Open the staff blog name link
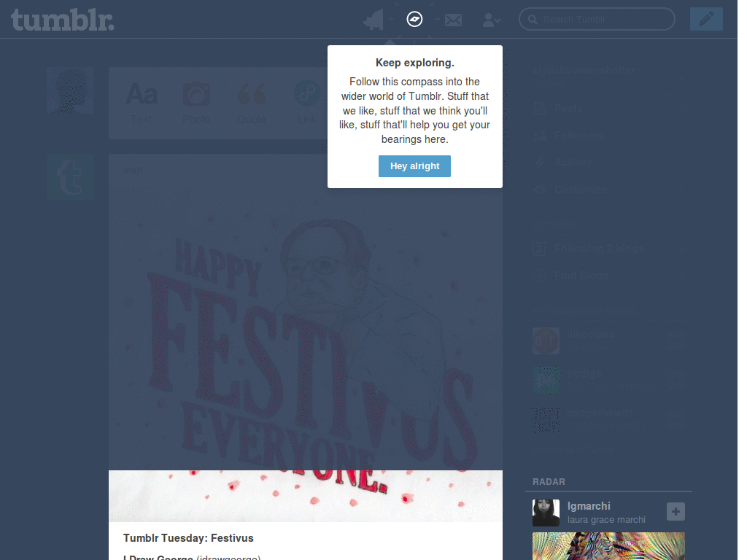Viewport: 747px width, 560px height. [133, 171]
